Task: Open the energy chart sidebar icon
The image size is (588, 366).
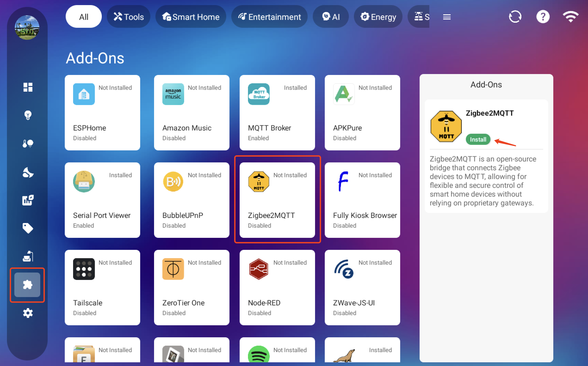Action: pos(28,200)
